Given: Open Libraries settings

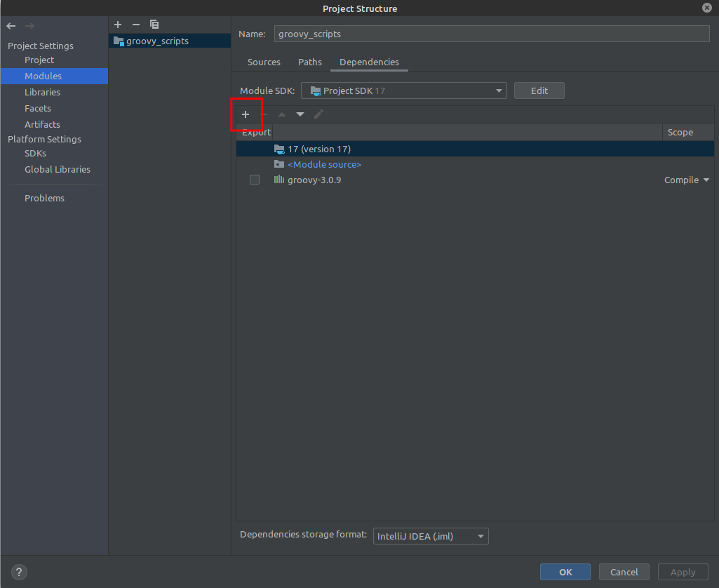Looking at the screenshot, I should pos(42,92).
